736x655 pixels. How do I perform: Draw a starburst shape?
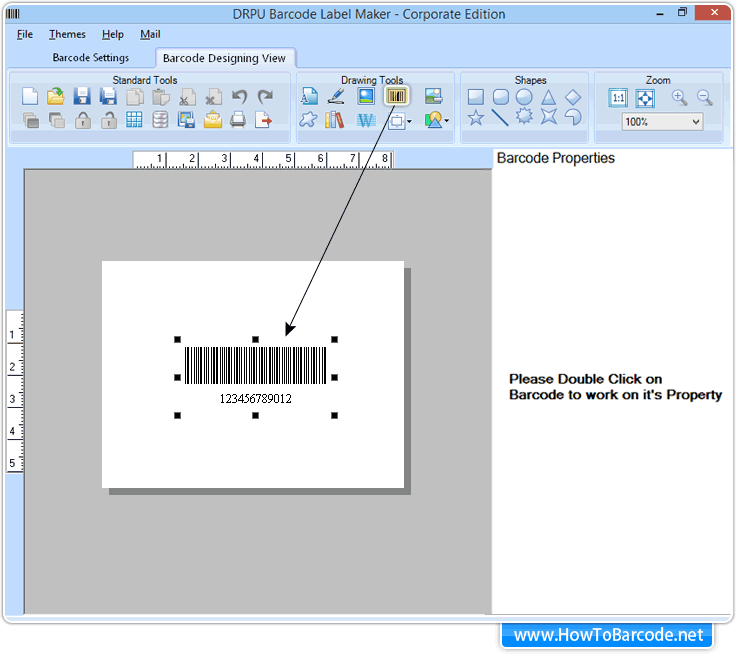[x=524, y=116]
